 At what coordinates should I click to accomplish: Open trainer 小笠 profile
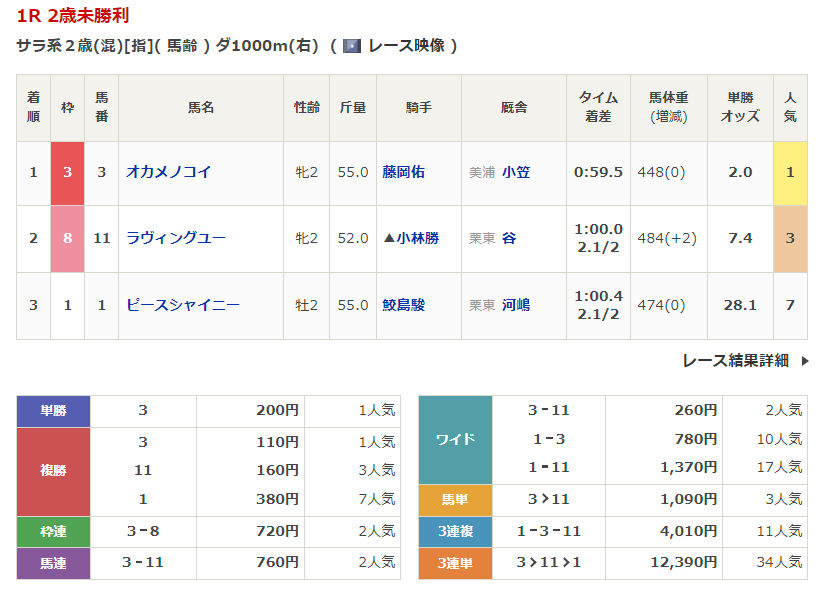click(x=516, y=172)
